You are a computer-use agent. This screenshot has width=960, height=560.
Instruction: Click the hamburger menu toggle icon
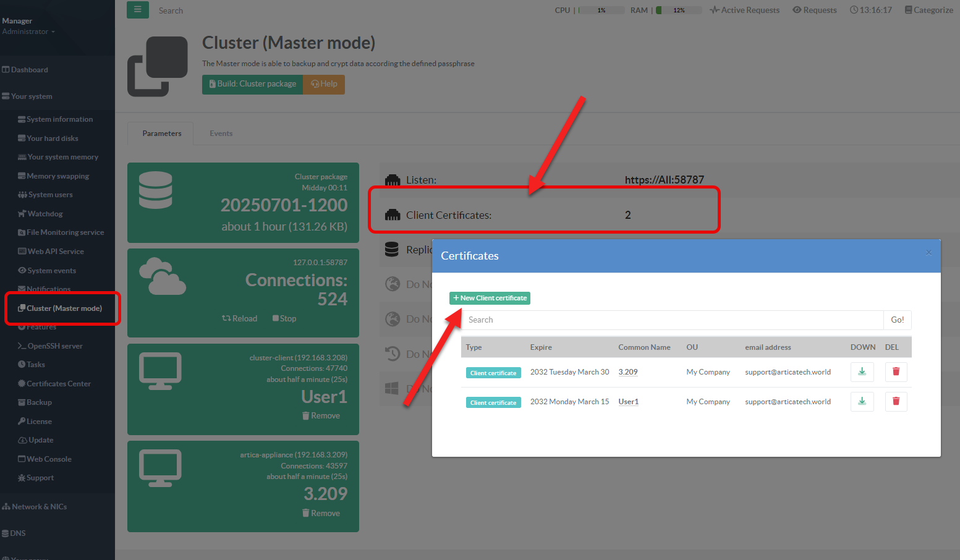pyautogui.click(x=137, y=10)
